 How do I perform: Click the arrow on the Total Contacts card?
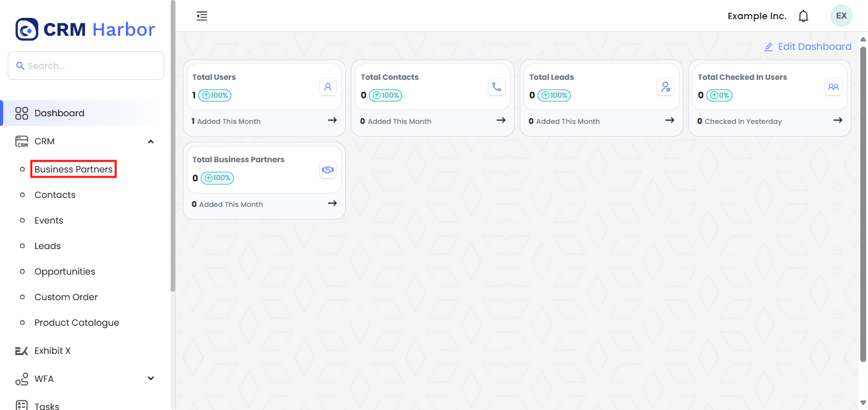501,120
